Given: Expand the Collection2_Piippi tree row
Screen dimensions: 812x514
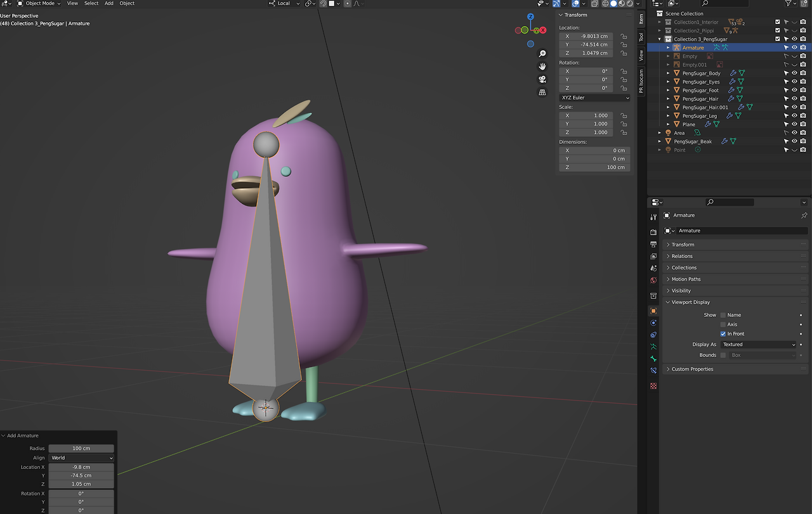Looking at the screenshot, I should (660, 30).
